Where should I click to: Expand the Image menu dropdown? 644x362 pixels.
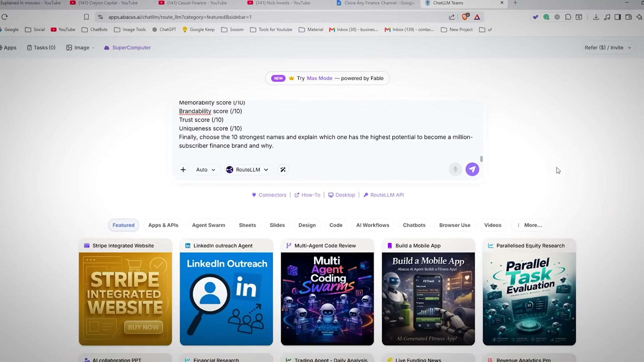(80, 48)
